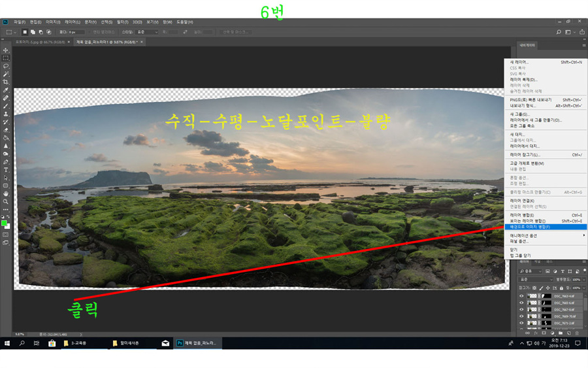Choose 배경으로 이미지 병합(F) in the menu

click(546, 227)
